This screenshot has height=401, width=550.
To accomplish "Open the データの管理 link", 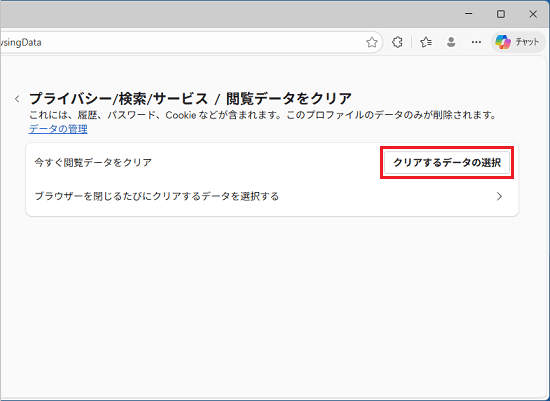I will pyautogui.click(x=58, y=129).
